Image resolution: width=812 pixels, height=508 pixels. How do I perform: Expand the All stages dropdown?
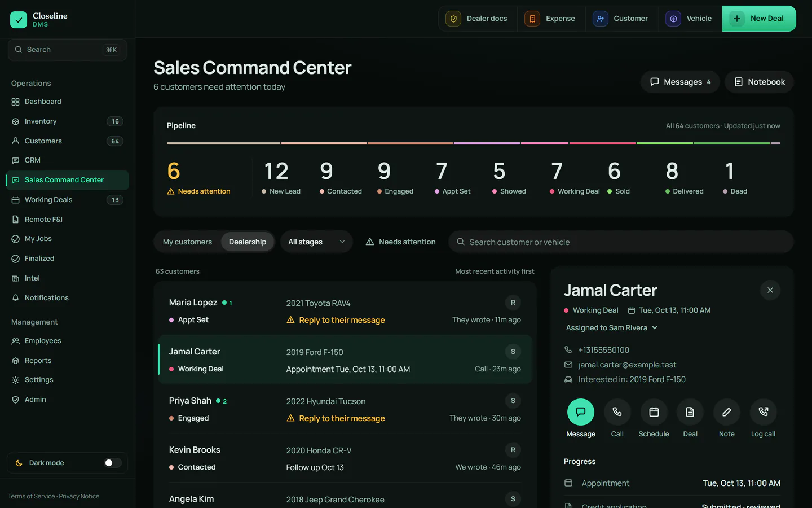click(316, 242)
